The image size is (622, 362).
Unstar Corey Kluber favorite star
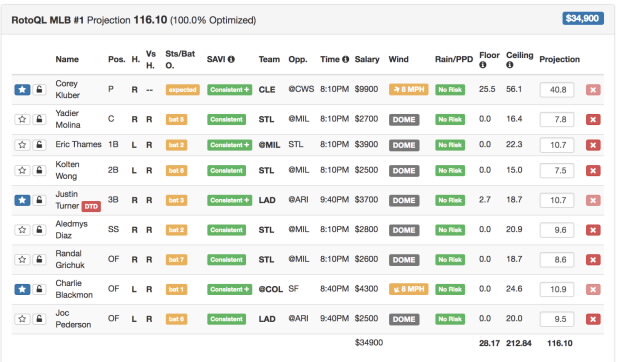22,90
